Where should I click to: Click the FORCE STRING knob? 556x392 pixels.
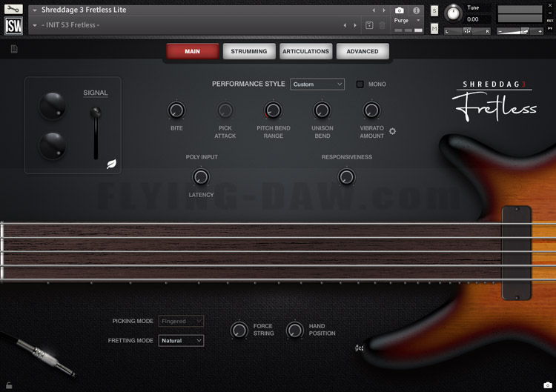click(239, 330)
